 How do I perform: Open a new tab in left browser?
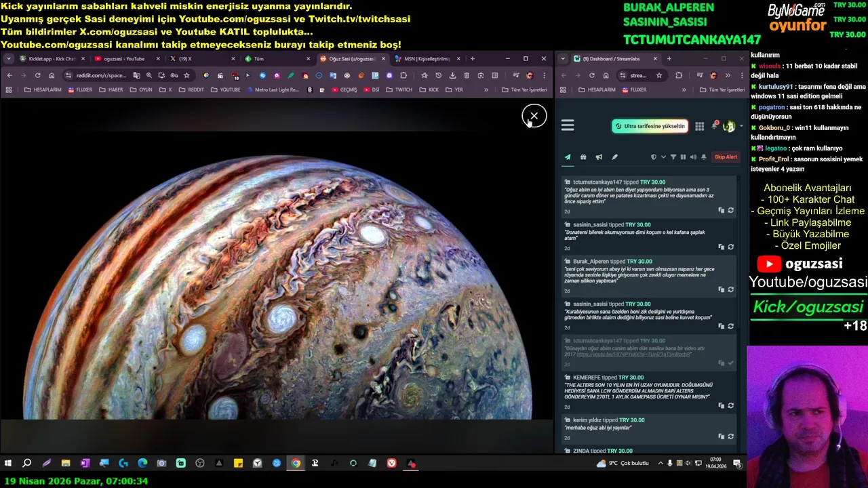(x=473, y=59)
